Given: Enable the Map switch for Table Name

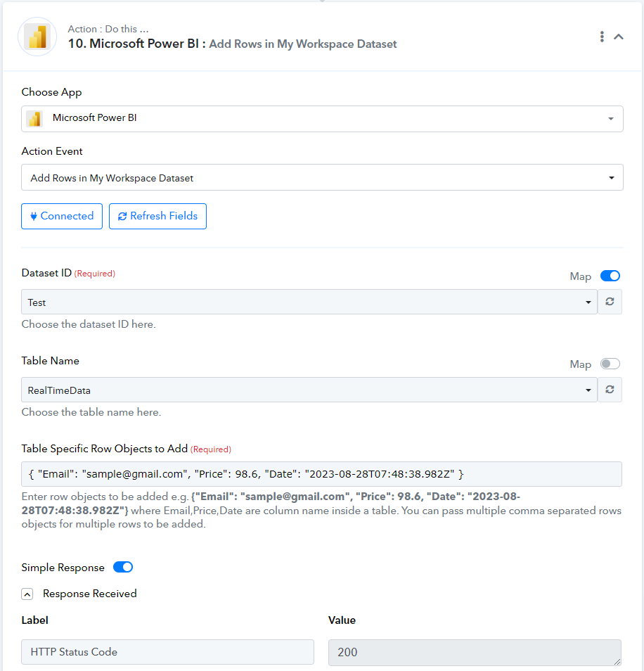Looking at the screenshot, I should click(610, 364).
